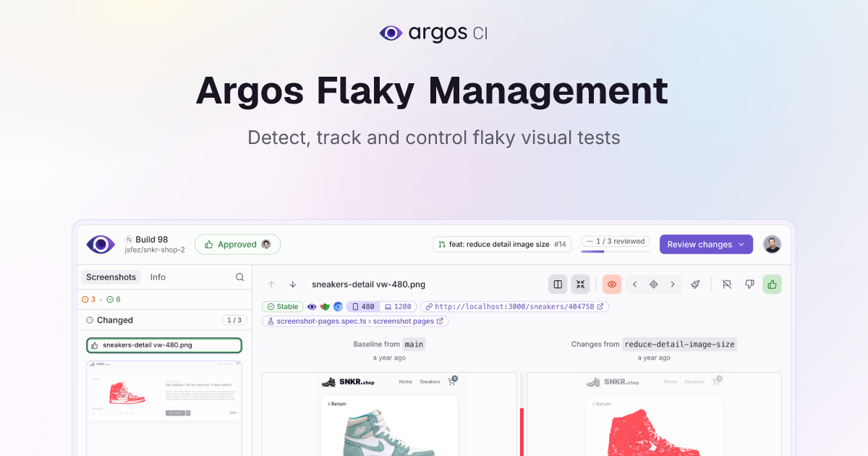Click the Argos CI logo at top
The width and height of the screenshot is (868, 456).
(x=433, y=33)
